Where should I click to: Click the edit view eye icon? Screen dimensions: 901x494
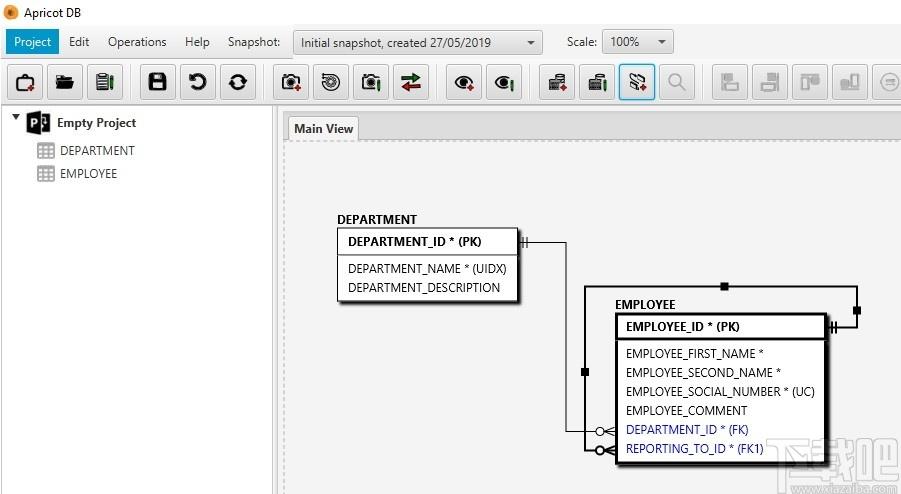click(x=504, y=82)
